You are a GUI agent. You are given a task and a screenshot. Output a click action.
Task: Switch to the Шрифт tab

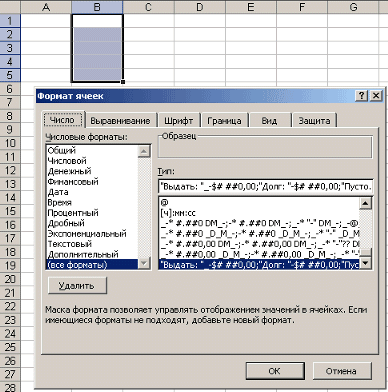(178, 121)
